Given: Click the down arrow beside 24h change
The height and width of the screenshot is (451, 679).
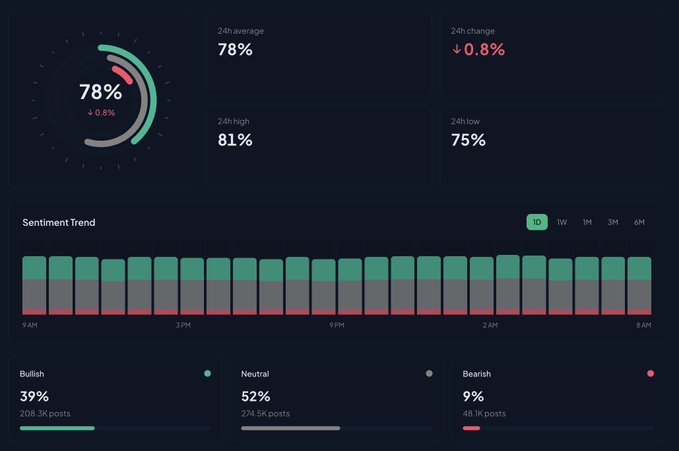Looking at the screenshot, I should pyautogui.click(x=456, y=49).
